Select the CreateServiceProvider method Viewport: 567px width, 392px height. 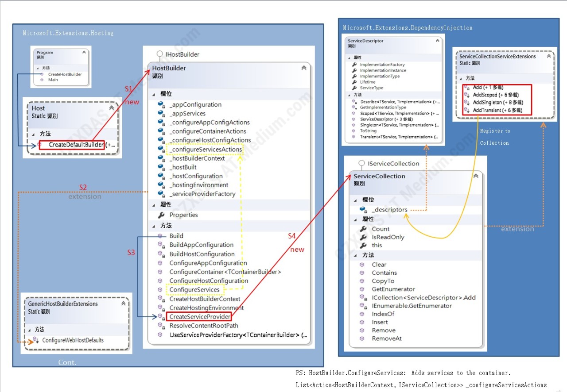click(x=200, y=317)
